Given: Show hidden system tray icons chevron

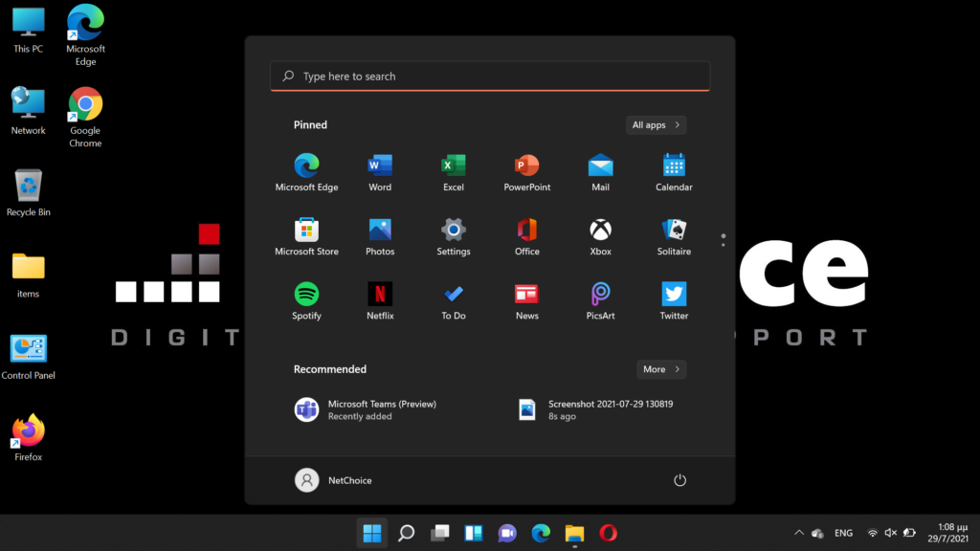Looking at the screenshot, I should (799, 533).
